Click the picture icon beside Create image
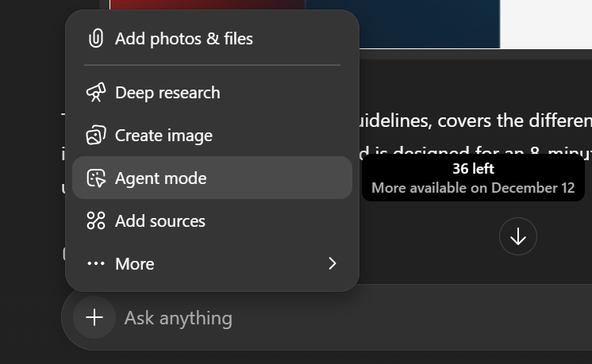 pyautogui.click(x=95, y=136)
